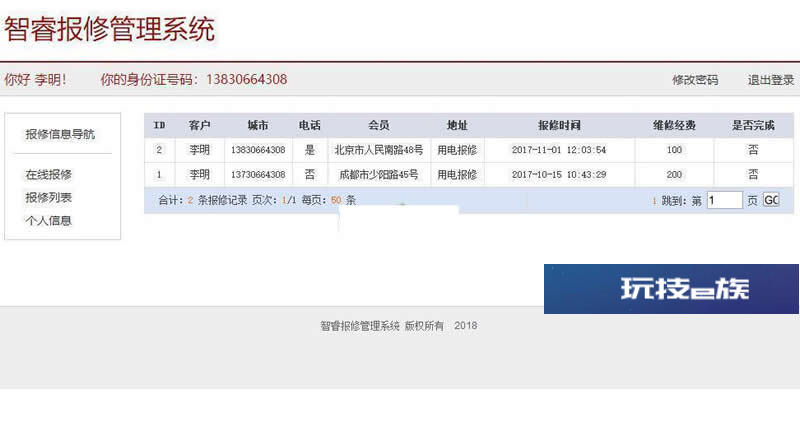Click the footer 版权所有 2018 text
Viewport: 800px width, 427px height.
(441, 325)
